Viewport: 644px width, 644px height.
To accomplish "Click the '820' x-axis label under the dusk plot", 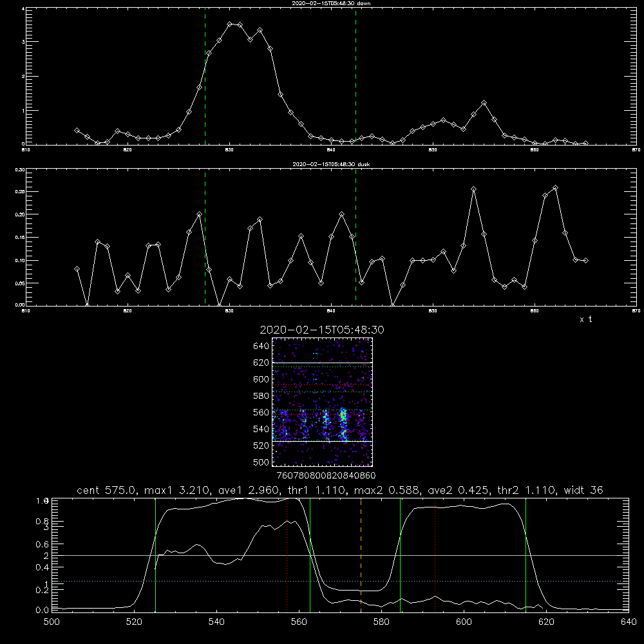I will pyautogui.click(x=128, y=311).
